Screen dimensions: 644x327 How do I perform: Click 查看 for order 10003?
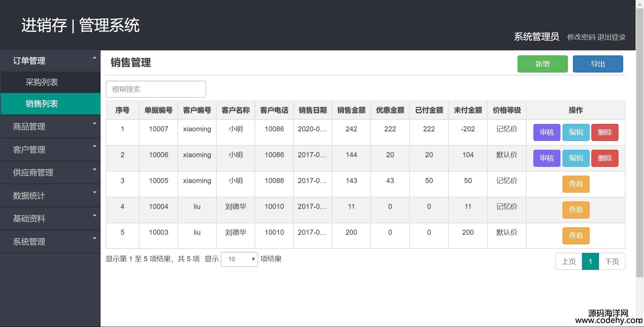576,236
